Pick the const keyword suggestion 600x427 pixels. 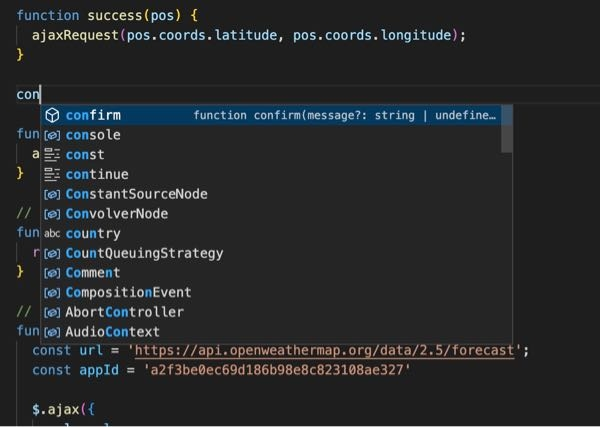pos(271,155)
